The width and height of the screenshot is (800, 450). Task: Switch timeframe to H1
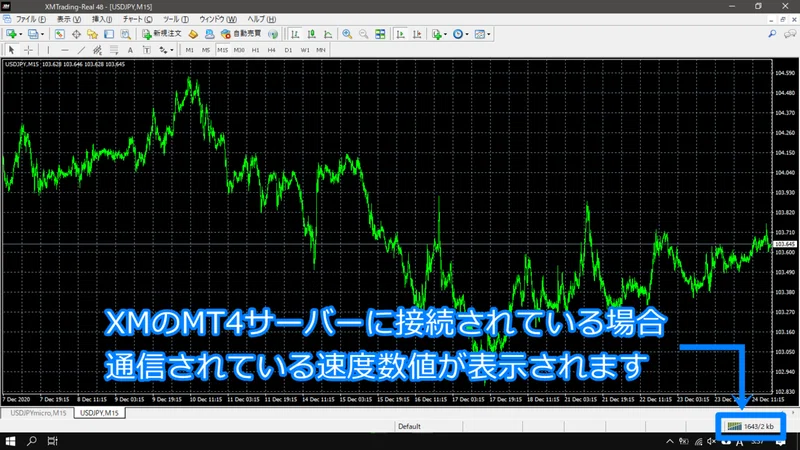pos(256,50)
